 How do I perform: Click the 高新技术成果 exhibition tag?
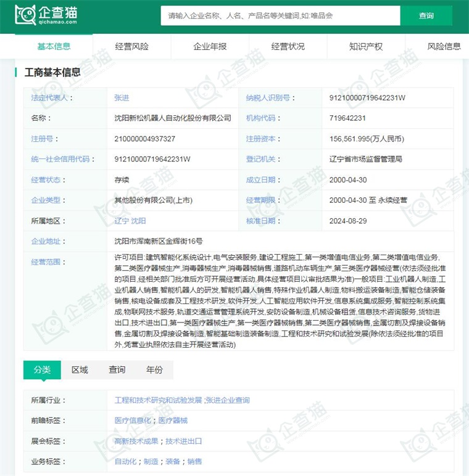pyautogui.click(x=137, y=441)
